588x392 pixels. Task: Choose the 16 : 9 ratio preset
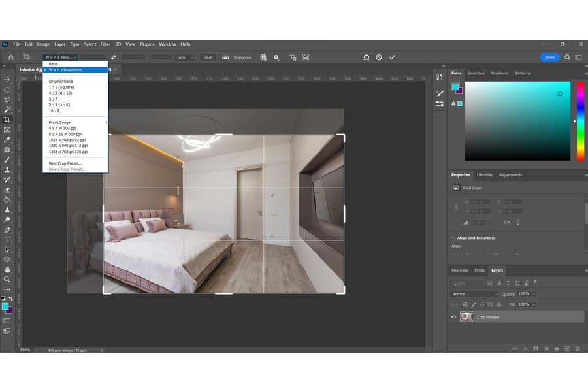coord(54,110)
